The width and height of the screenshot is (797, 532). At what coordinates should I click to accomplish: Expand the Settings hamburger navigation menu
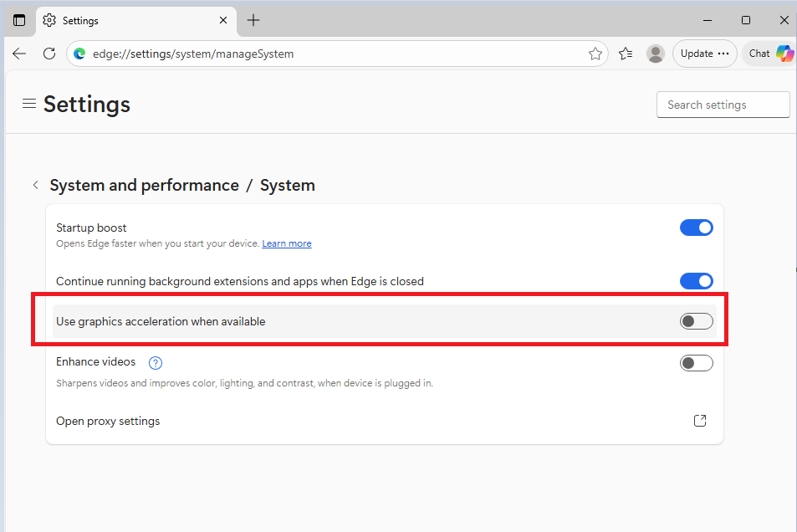[29, 104]
